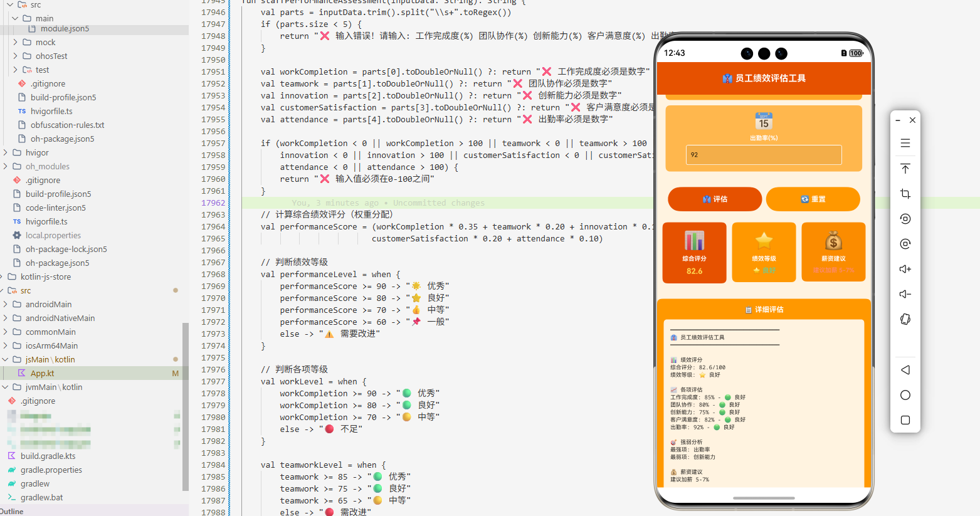Click the emulator back triangle button
The height and width of the screenshot is (516, 980).
pyautogui.click(x=905, y=370)
